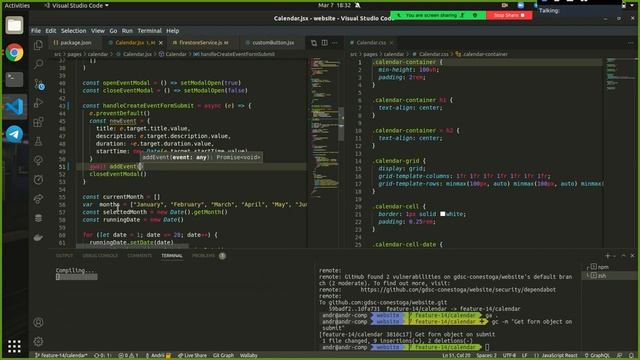Open the Run and Debug view

(x=38, y=103)
